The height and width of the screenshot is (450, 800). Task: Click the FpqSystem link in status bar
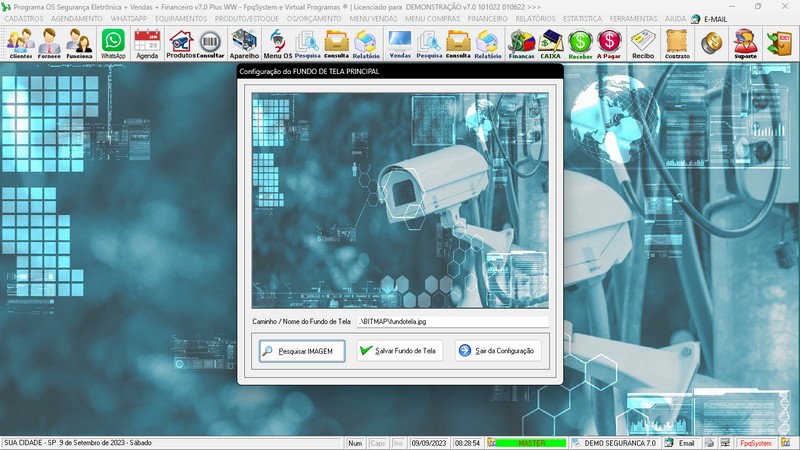coord(756,443)
